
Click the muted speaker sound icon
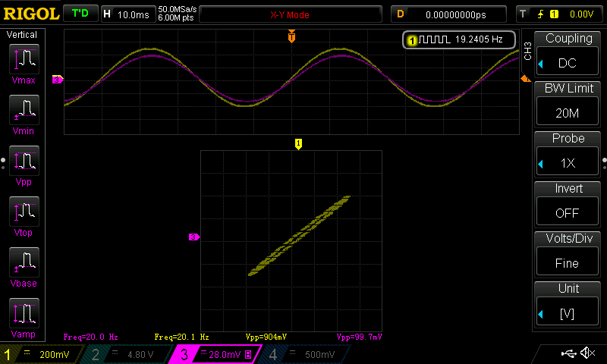(x=587, y=353)
